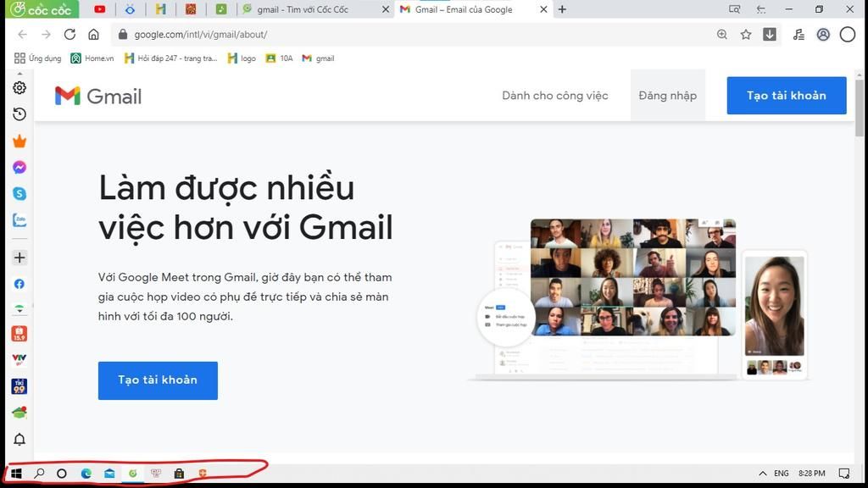
Task: Open the 'Hỏi đáp 247' bookmark
Action: (x=170, y=58)
